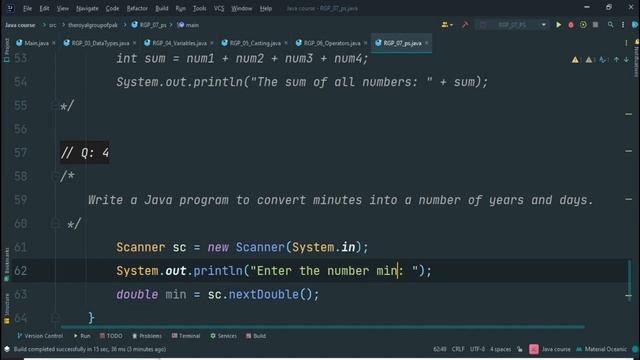Close the Main.java tab

53,43
